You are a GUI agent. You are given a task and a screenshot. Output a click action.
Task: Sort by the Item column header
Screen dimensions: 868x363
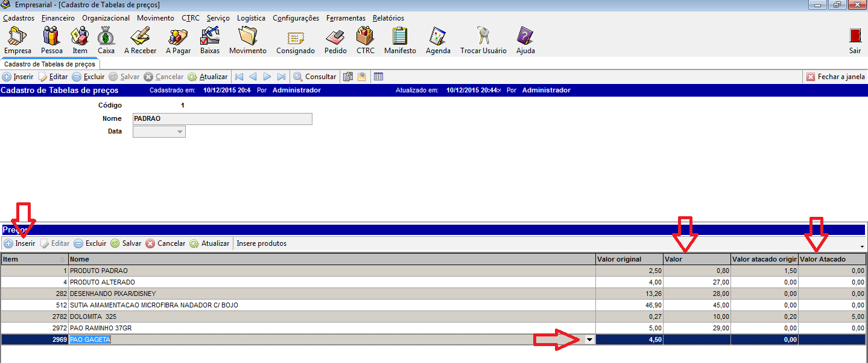click(x=34, y=259)
